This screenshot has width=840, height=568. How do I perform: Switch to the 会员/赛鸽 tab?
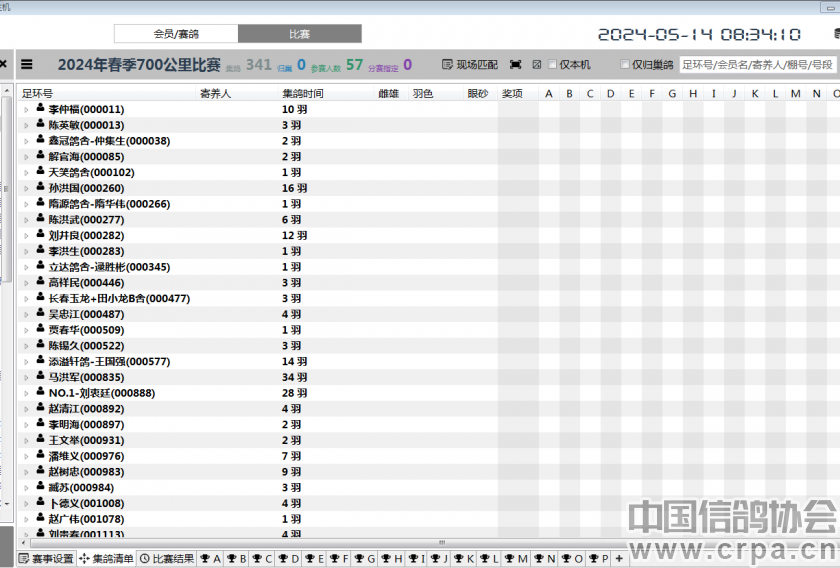coord(176,34)
